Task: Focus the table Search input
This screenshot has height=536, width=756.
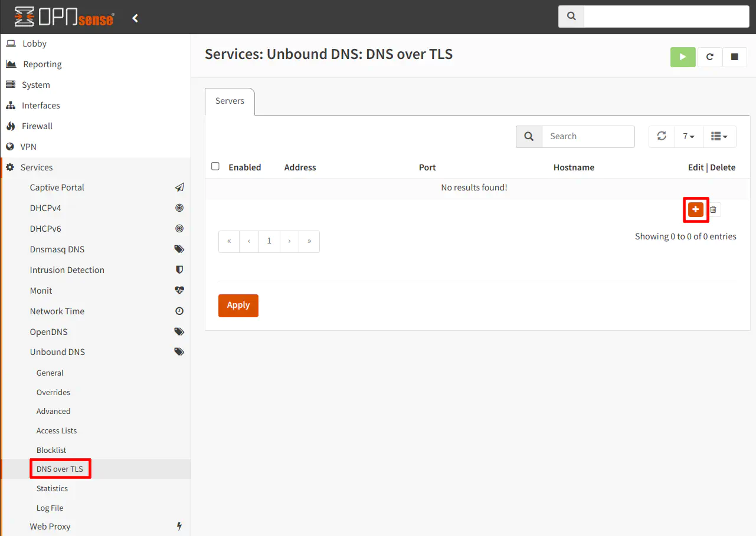Action: (x=588, y=136)
